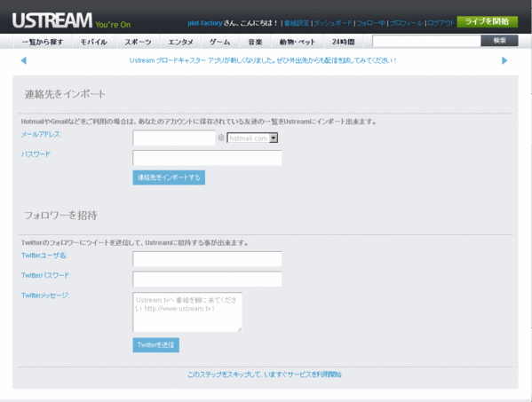Click the 検索 search button
This screenshot has width=532, height=402.
point(499,41)
